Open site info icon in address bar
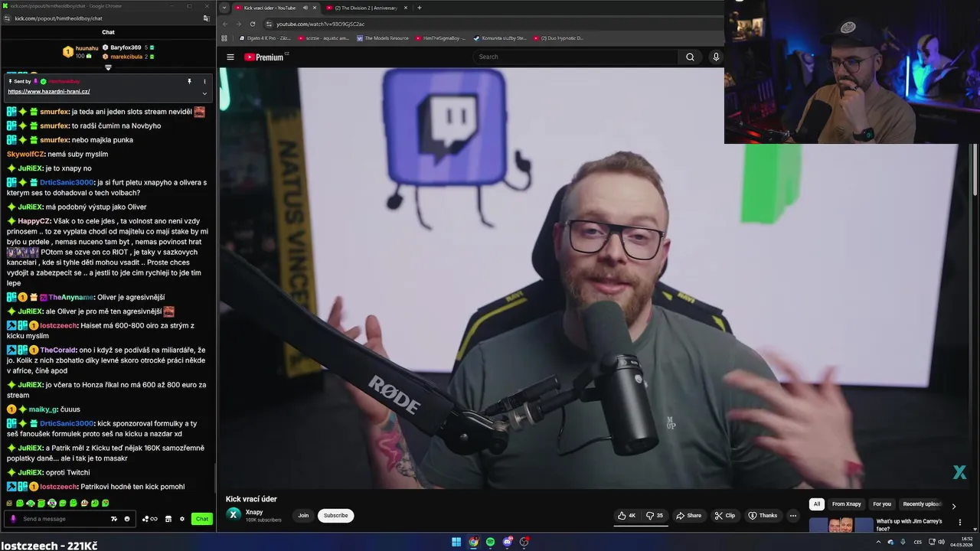This screenshot has height=551, width=980. (268, 24)
